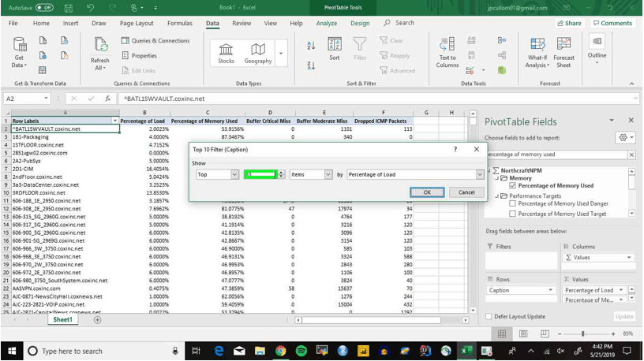The image size is (644, 361).
Task: Open the Sort dialog
Action: (335, 48)
